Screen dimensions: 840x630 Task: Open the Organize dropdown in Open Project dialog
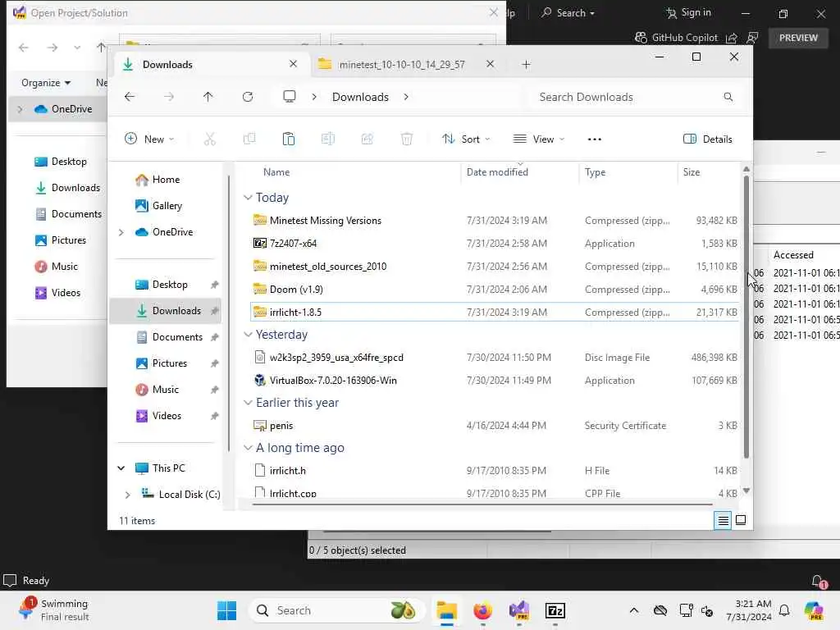[x=46, y=83]
